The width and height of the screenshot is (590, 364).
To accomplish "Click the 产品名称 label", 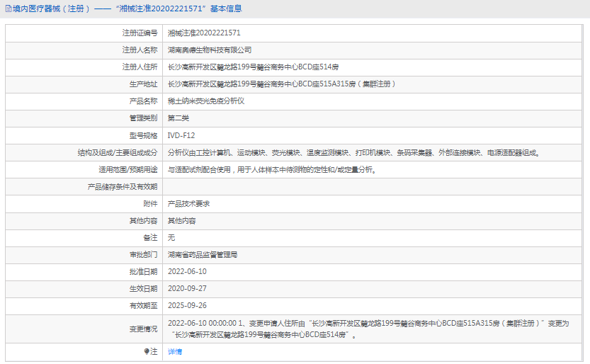I will (143, 101).
